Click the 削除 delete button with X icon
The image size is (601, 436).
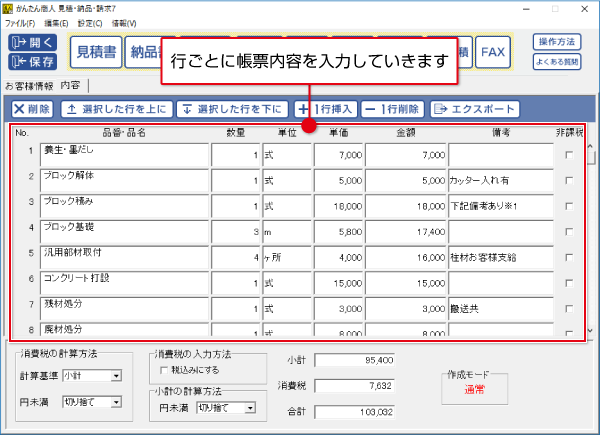click(32, 108)
